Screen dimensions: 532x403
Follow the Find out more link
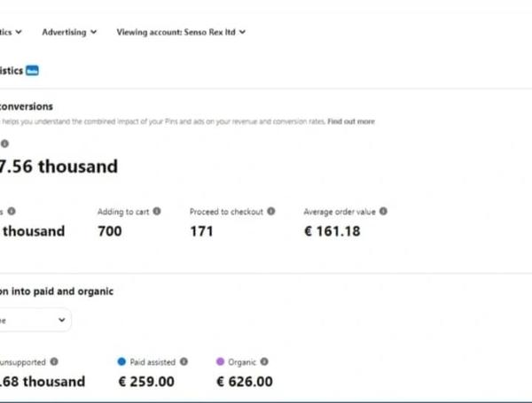point(351,120)
